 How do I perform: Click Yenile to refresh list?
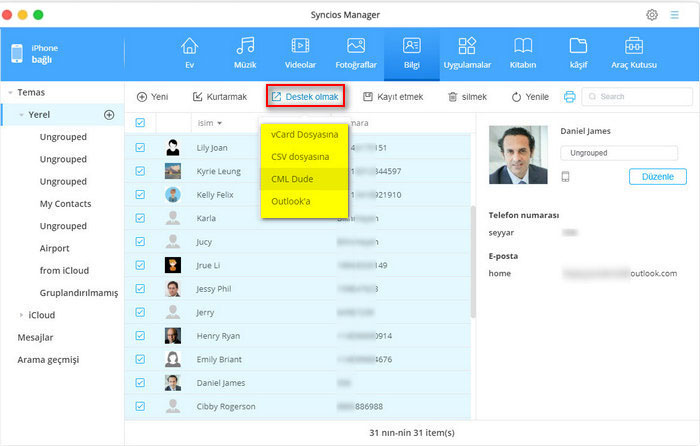coord(530,97)
